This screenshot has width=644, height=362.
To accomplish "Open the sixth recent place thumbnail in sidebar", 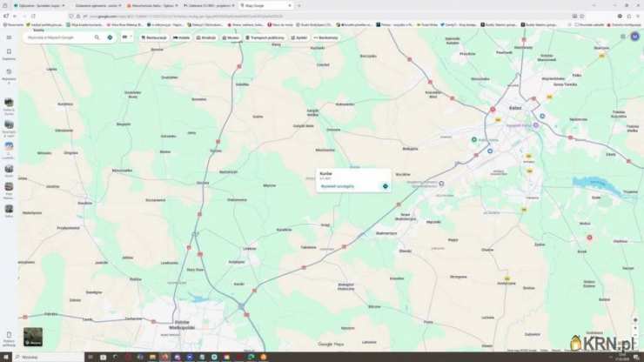I will [9, 209].
